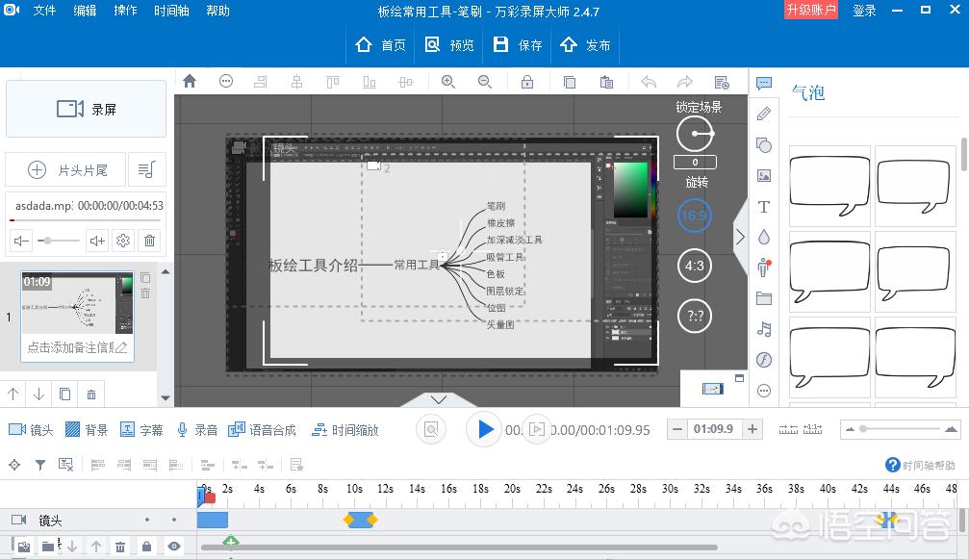The height and width of the screenshot is (560, 969).
Task: Open audio settings gear for asdada.mp
Action: tap(123, 241)
